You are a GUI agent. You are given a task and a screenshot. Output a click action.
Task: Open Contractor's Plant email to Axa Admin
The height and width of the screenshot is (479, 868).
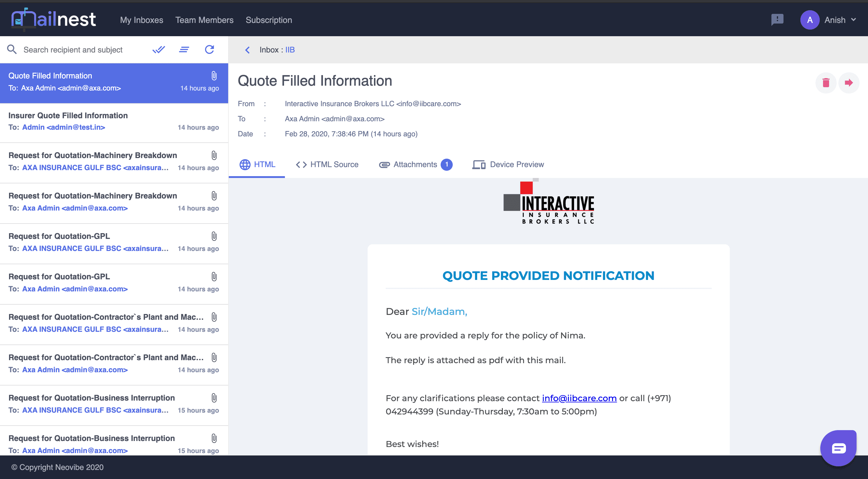pyautogui.click(x=114, y=365)
